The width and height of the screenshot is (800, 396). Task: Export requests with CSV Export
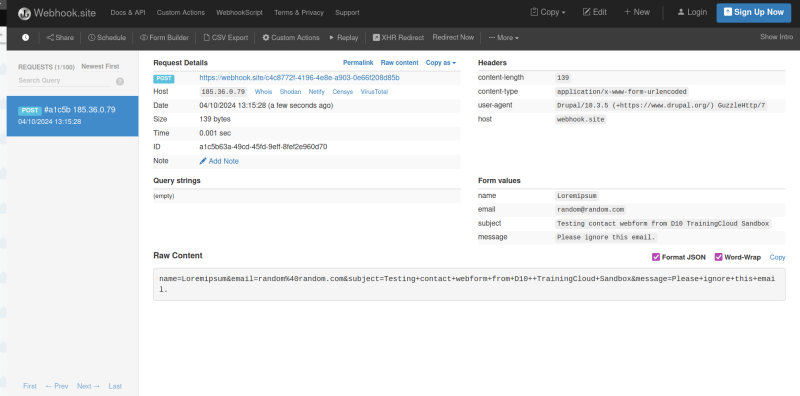[226, 37]
